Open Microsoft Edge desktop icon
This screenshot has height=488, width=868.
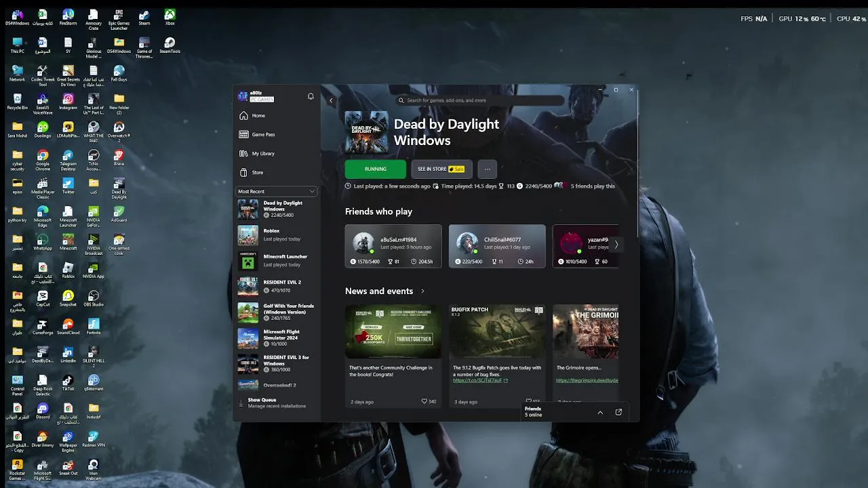click(43, 217)
